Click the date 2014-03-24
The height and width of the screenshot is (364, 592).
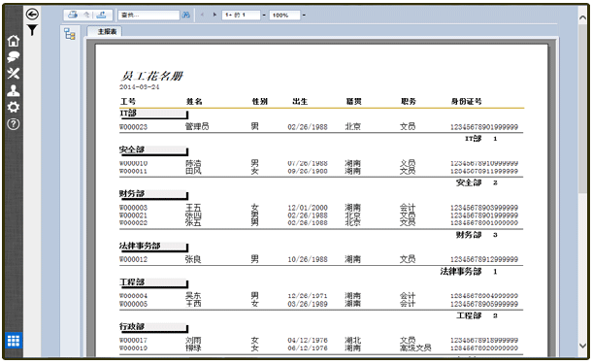(140, 86)
